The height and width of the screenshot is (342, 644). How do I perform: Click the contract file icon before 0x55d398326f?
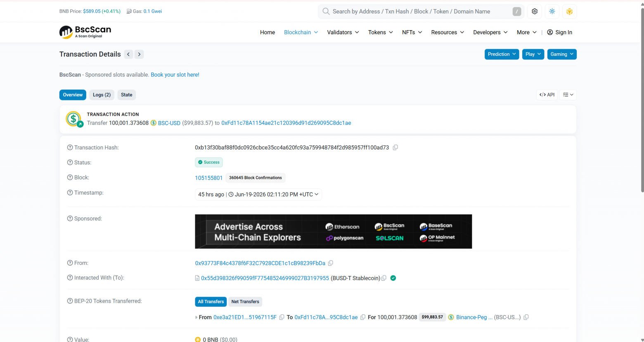(197, 278)
